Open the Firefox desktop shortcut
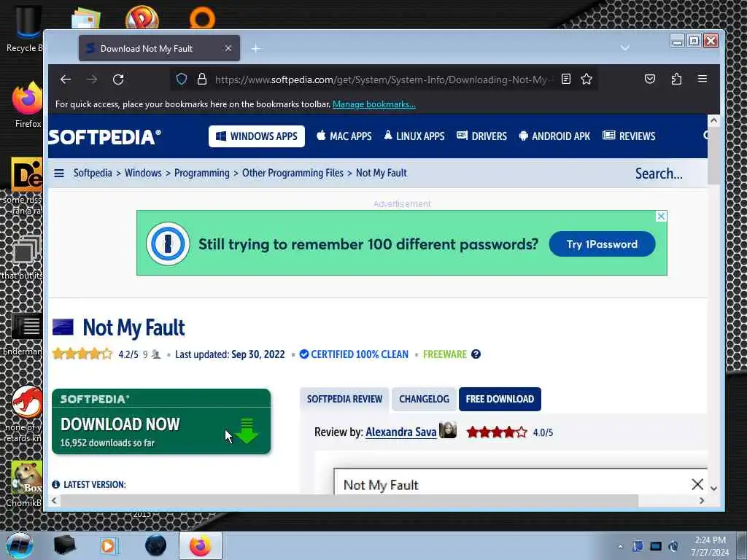Image resolution: width=747 pixels, height=560 pixels. pyautogui.click(x=27, y=105)
